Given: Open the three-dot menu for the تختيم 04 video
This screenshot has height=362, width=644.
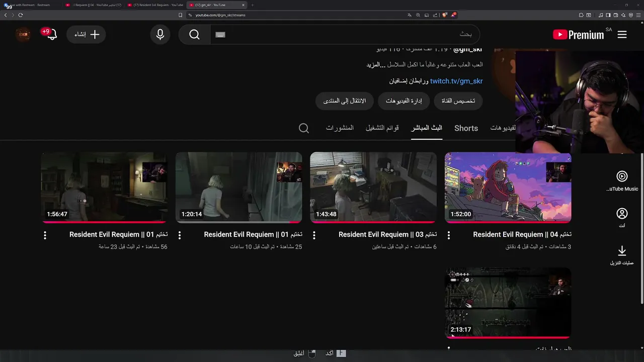Looking at the screenshot, I should (449, 235).
